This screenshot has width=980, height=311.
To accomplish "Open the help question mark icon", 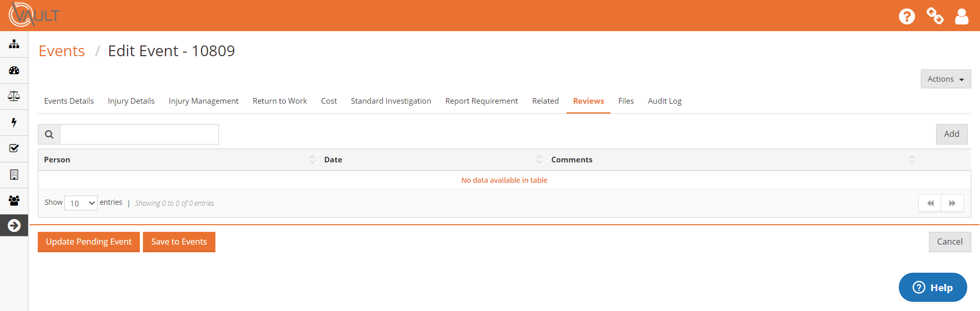I will 906,16.
